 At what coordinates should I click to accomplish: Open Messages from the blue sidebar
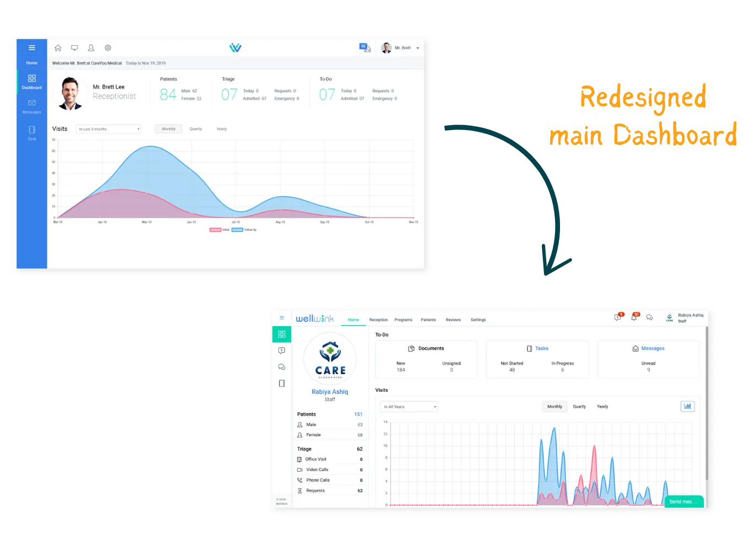[x=32, y=106]
